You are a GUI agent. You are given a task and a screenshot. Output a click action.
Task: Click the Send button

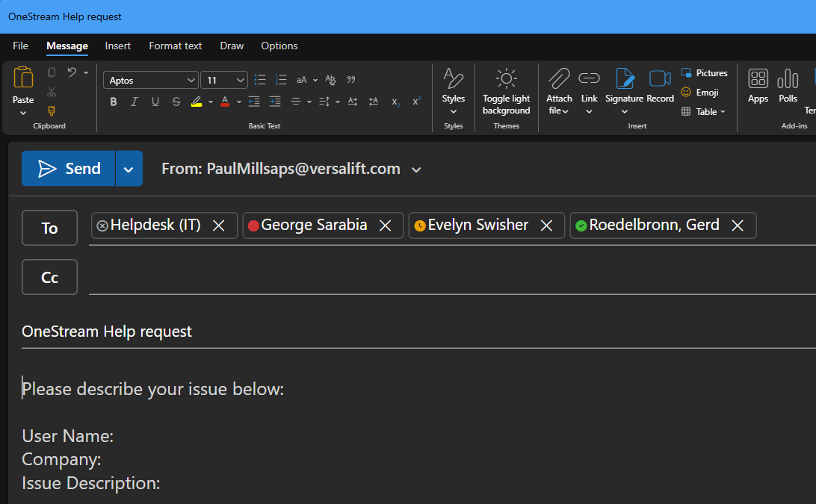(x=68, y=169)
